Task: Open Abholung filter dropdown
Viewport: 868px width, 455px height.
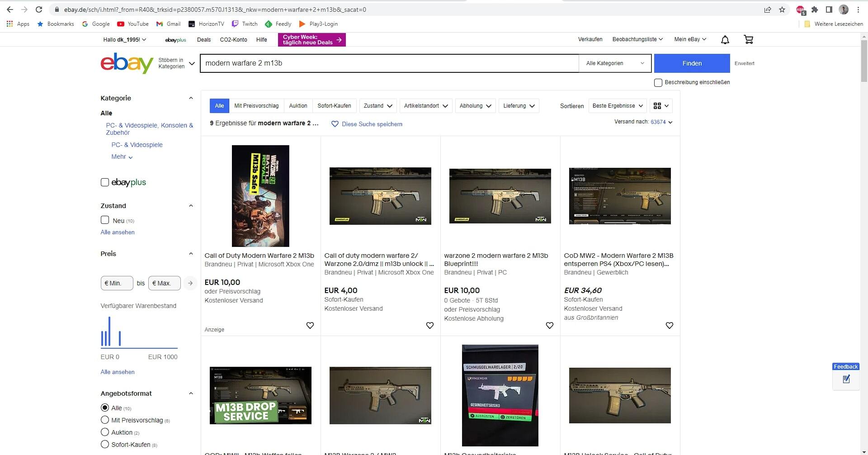Action: [475, 106]
